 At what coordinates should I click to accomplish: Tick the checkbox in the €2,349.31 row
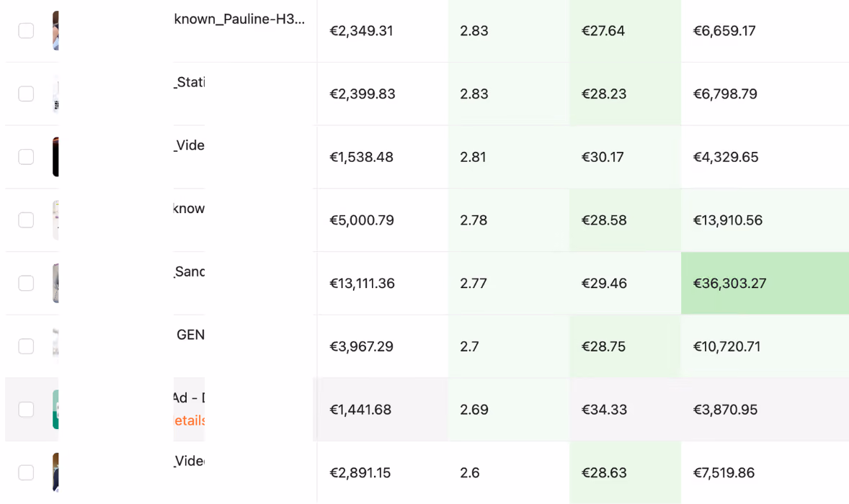coord(26,31)
